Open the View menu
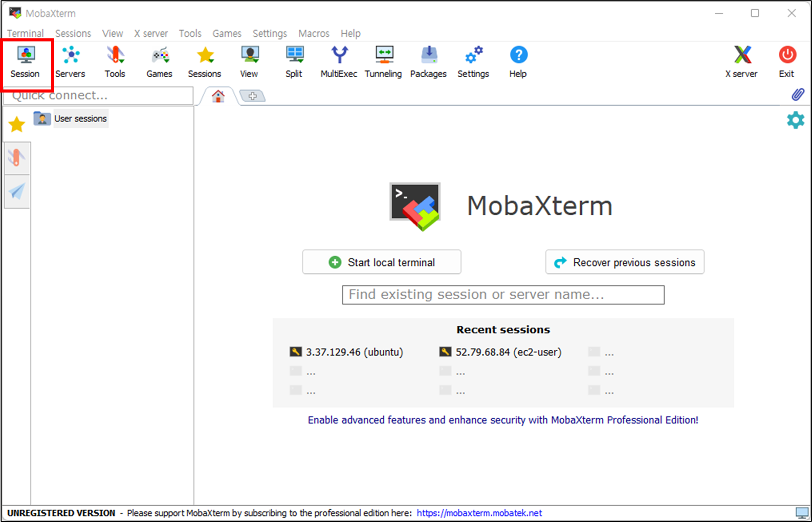Screen dimensions: 812x522 click(x=113, y=33)
